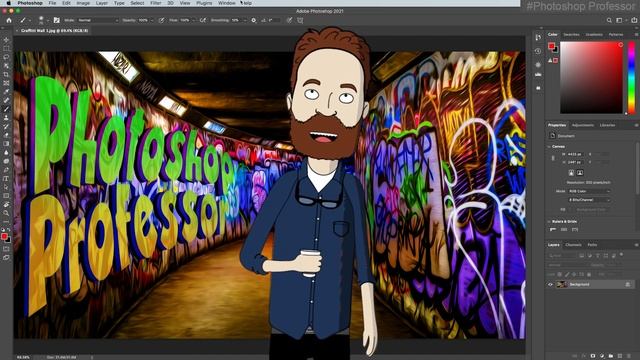Select the Brush tool in the toolbar
The width and height of the screenshot is (640, 360).
pyautogui.click(x=6, y=109)
